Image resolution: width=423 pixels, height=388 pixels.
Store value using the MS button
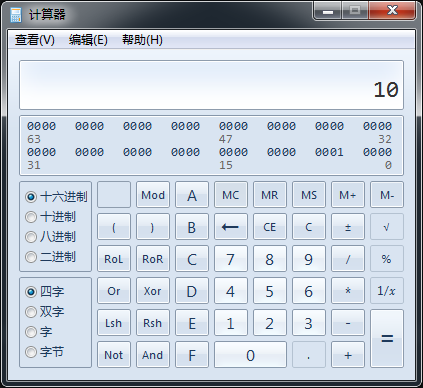[309, 195]
